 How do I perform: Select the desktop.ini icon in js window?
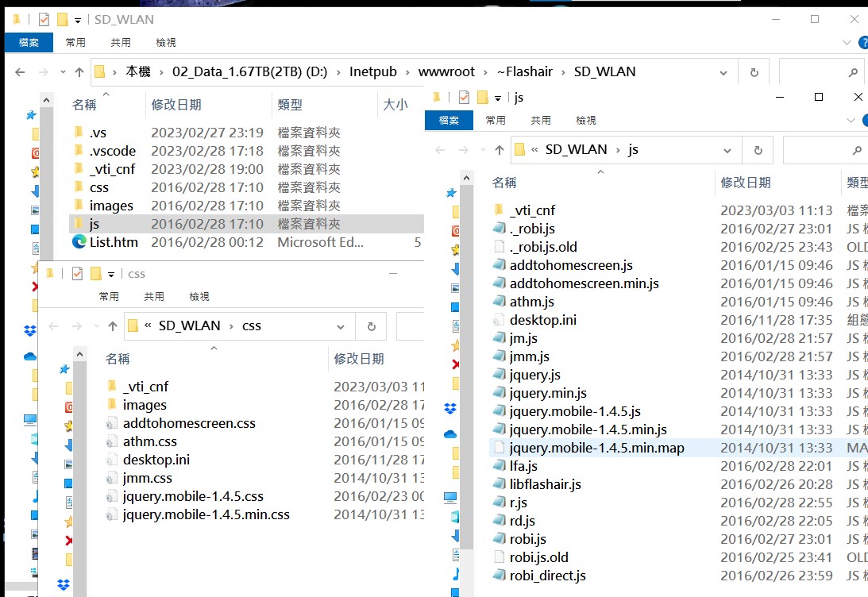pyautogui.click(x=500, y=320)
